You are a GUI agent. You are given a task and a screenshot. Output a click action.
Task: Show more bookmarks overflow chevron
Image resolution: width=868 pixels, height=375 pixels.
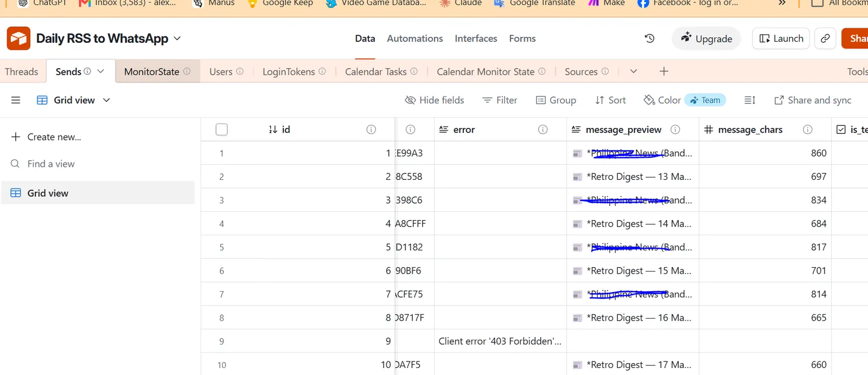782,3
